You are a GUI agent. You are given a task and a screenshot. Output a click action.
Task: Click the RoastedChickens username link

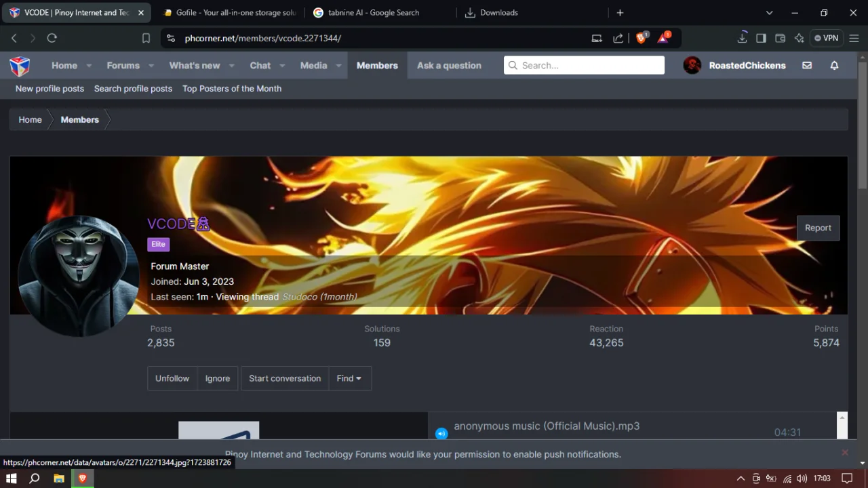click(x=747, y=66)
